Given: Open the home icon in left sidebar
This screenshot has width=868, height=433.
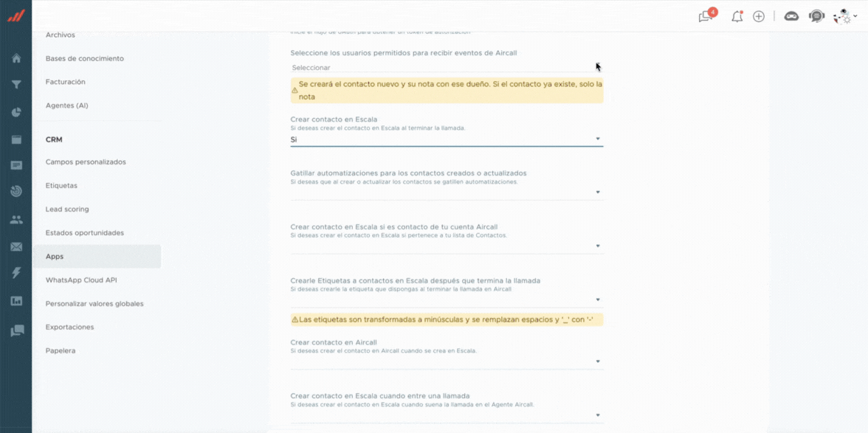Looking at the screenshot, I should pyautogui.click(x=16, y=58).
